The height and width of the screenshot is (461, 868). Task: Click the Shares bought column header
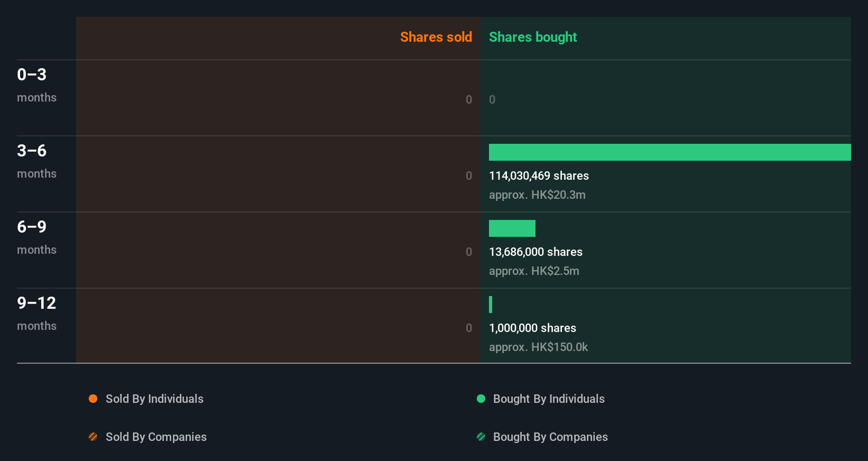coord(533,37)
